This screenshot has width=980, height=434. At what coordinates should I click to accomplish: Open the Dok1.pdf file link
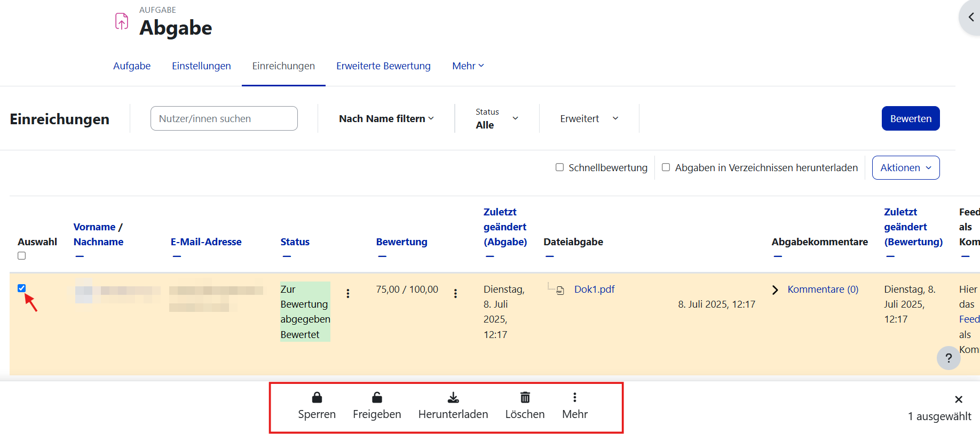click(x=594, y=290)
